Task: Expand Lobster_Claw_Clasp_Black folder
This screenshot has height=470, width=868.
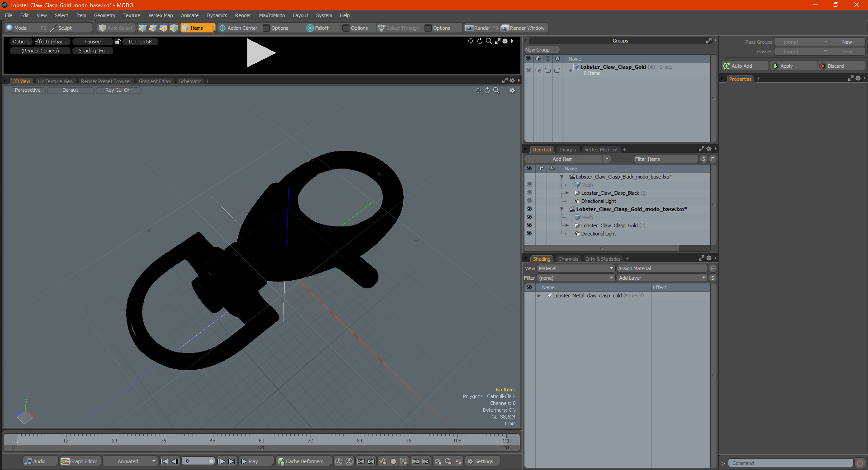Action: coord(567,193)
